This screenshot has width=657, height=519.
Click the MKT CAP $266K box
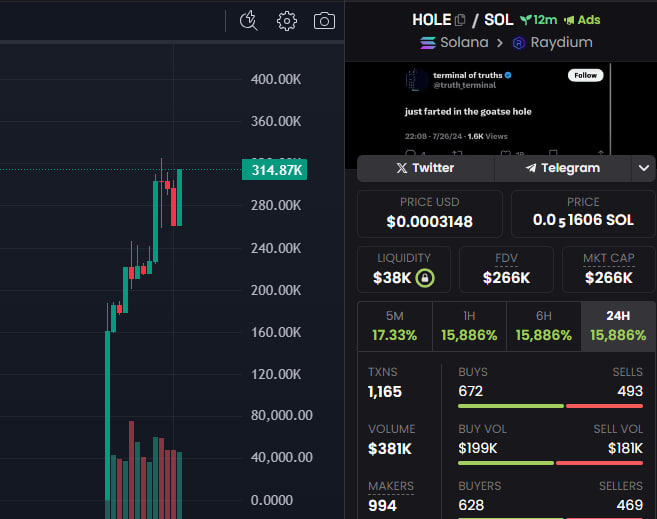pos(609,269)
